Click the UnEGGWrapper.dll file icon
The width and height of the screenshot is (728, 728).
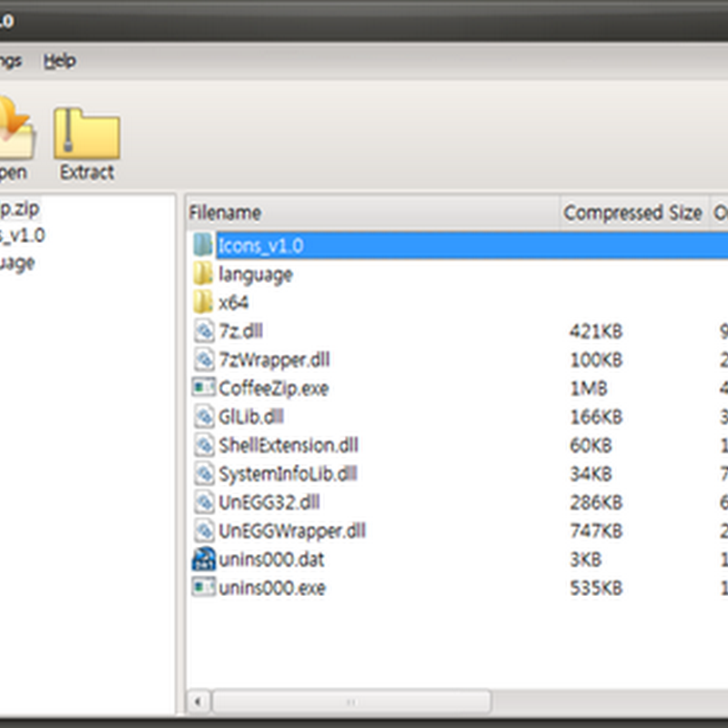click(204, 531)
